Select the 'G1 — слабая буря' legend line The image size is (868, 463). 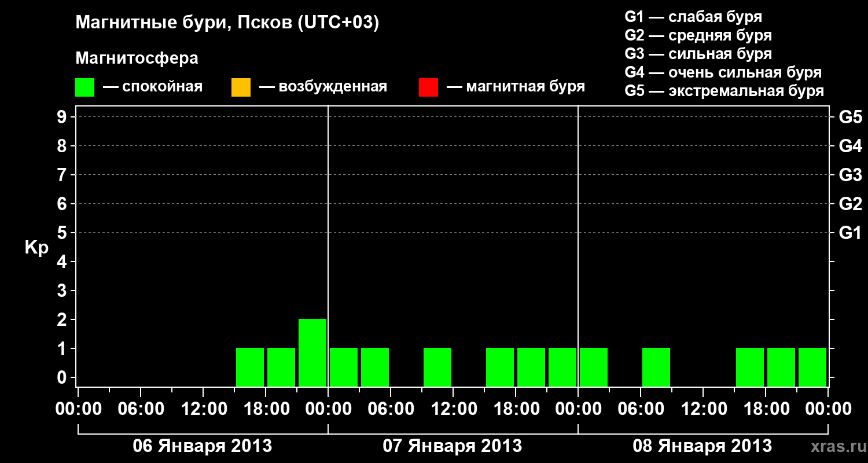(x=693, y=17)
